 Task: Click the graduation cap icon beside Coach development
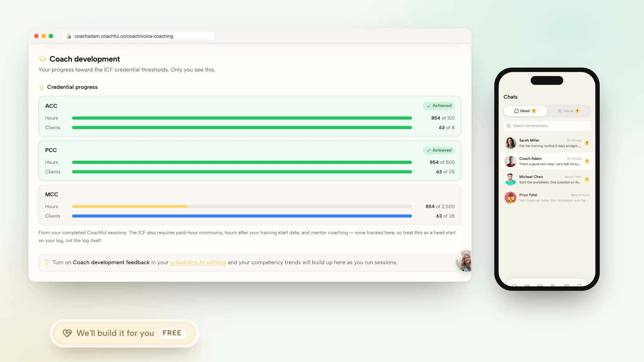point(42,59)
